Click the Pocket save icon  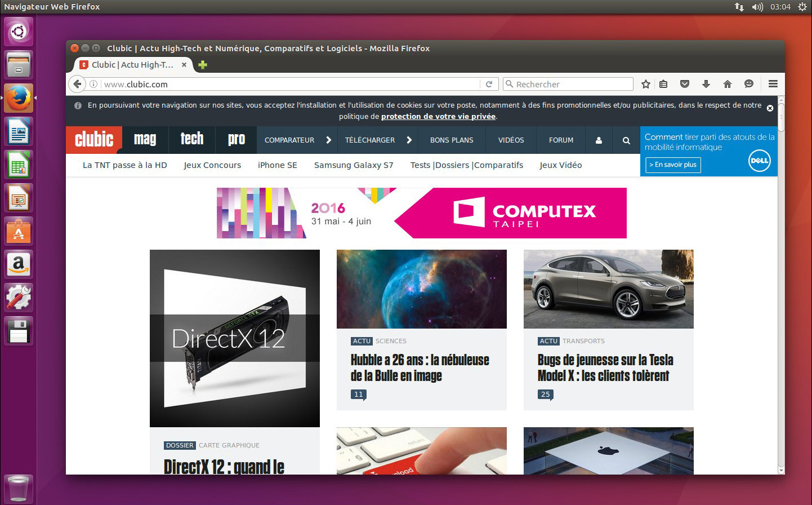[685, 84]
